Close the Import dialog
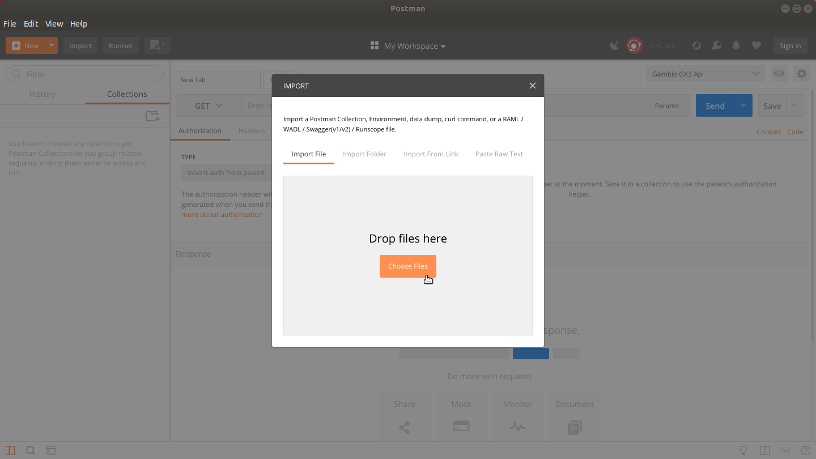 (532, 86)
